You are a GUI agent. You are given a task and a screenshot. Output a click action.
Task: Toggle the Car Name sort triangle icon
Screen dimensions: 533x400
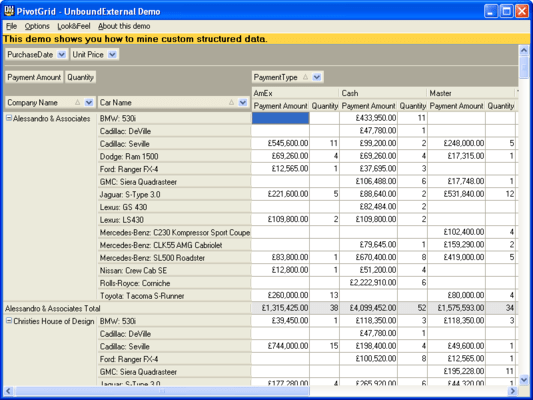(231, 102)
